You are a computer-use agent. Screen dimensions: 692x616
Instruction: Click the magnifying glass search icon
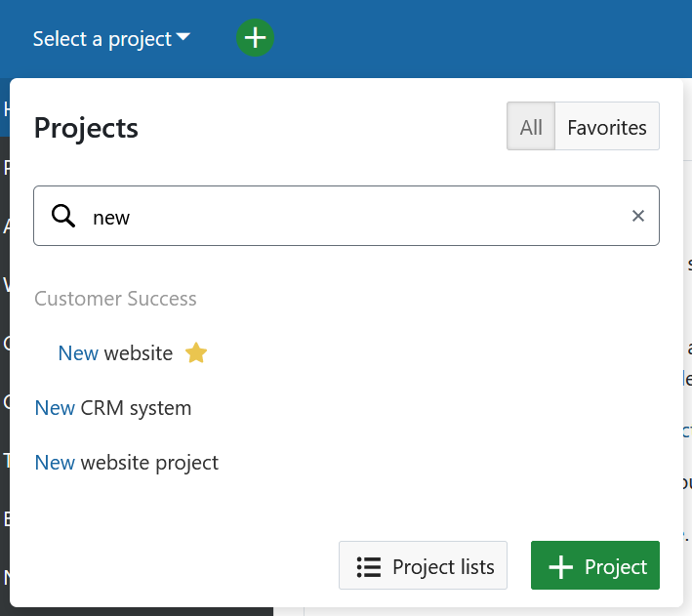click(63, 216)
